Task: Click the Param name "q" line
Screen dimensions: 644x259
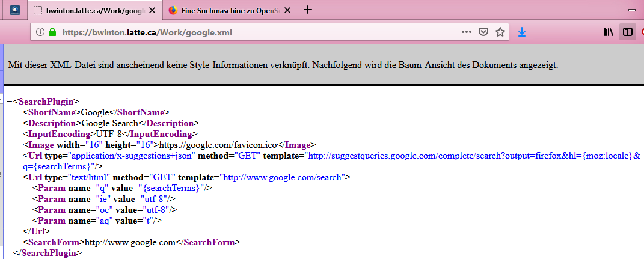Action: tap(122, 188)
